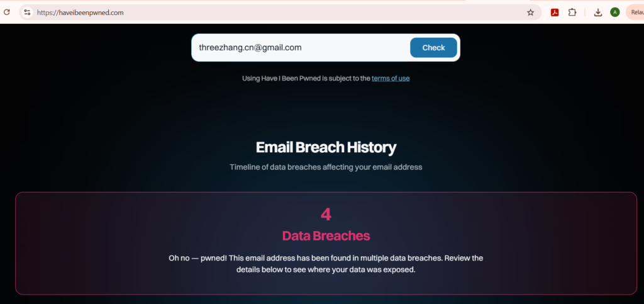Click the pink number 4 breach count

[326, 215]
